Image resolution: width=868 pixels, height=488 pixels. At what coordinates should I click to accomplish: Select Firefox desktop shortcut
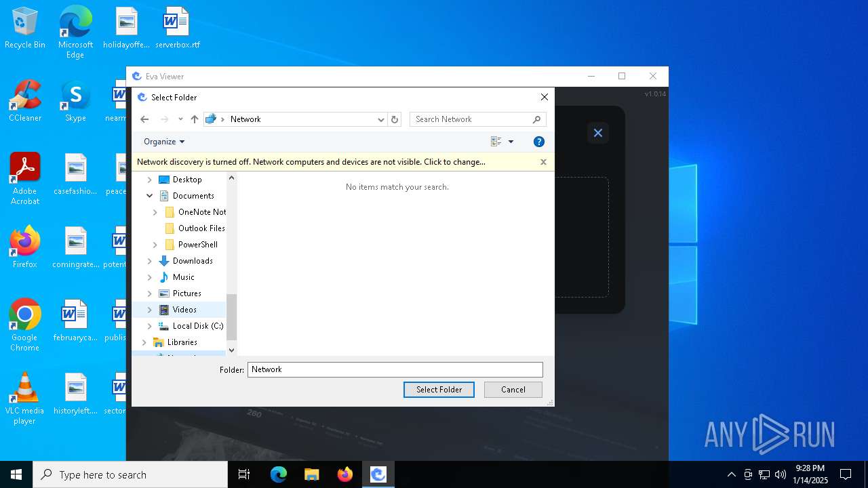coord(25,248)
